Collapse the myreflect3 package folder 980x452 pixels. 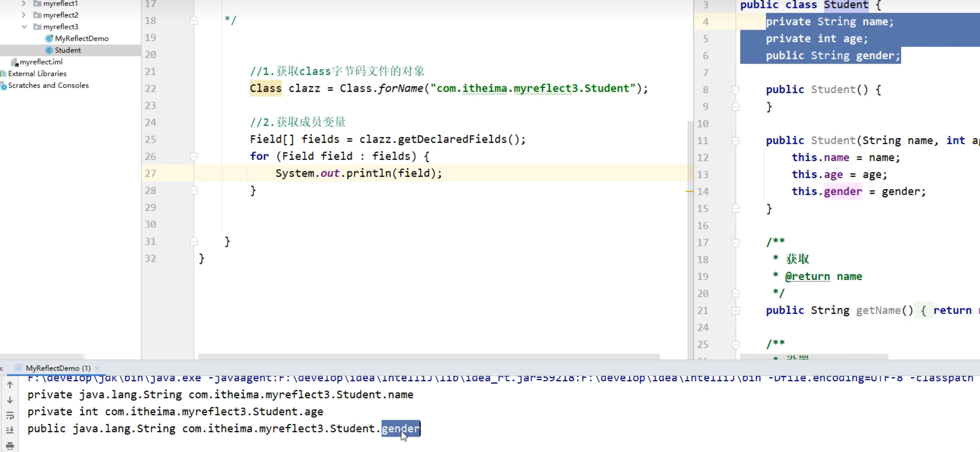pos(24,27)
